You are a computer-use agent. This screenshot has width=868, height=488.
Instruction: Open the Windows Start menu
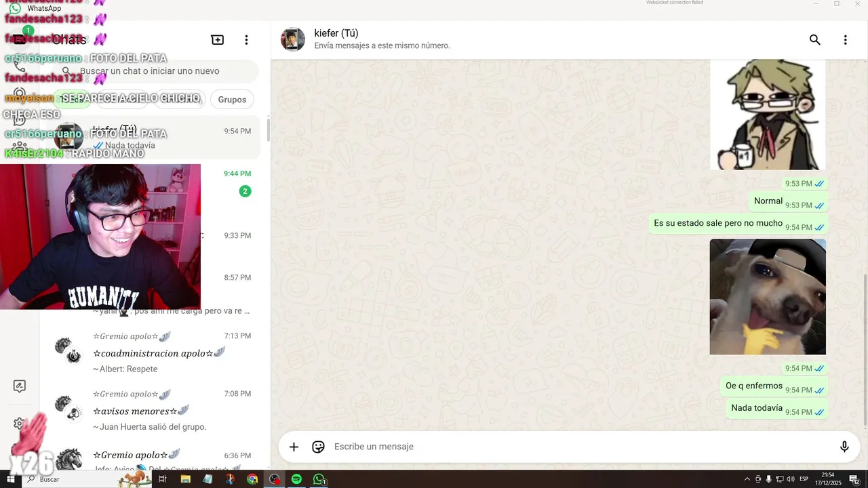coord(11,479)
